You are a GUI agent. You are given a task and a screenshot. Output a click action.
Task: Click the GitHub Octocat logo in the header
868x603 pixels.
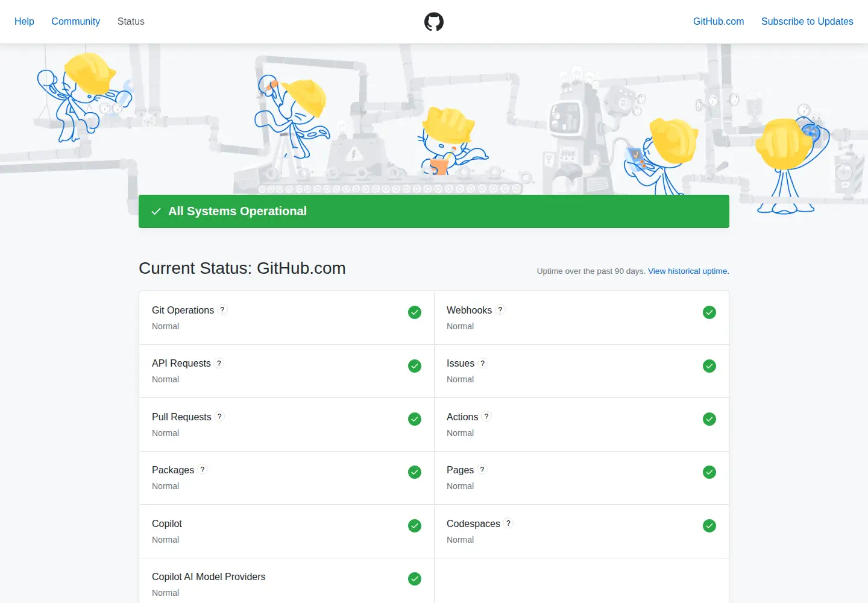pyautogui.click(x=434, y=22)
